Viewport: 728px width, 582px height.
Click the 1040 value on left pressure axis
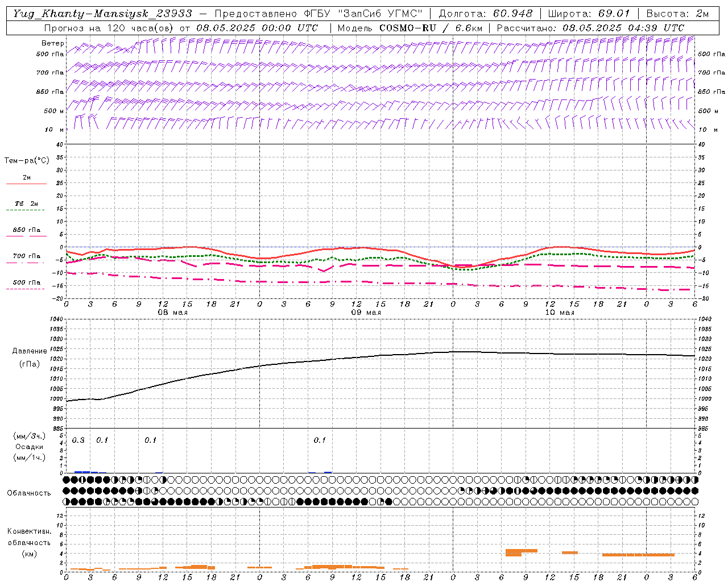(57, 319)
